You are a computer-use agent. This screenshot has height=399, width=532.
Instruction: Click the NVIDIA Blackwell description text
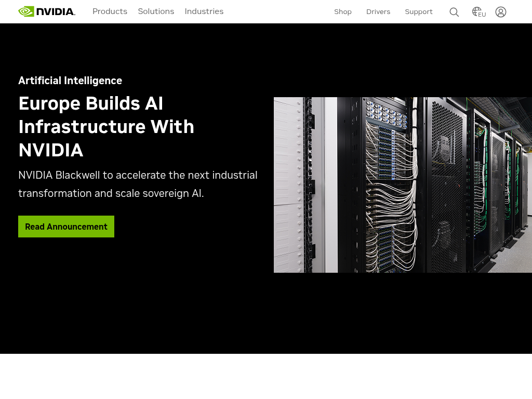pos(138,184)
